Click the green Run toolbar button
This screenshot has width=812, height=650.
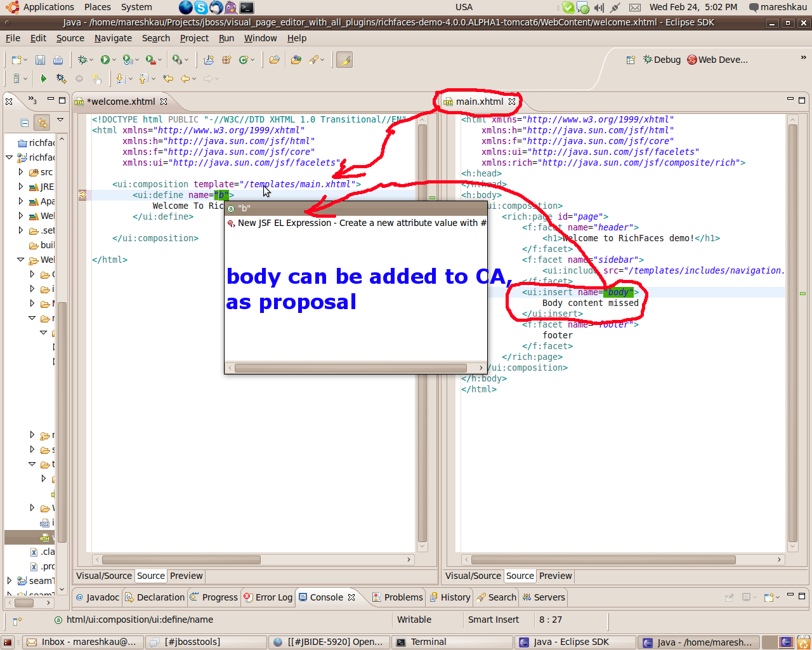(x=105, y=60)
